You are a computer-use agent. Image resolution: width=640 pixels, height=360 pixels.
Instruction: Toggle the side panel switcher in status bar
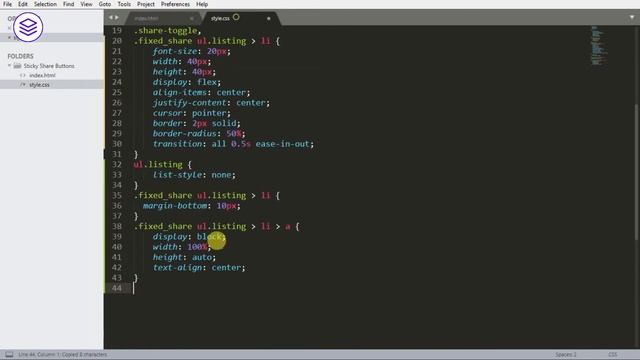[x=9, y=354]
